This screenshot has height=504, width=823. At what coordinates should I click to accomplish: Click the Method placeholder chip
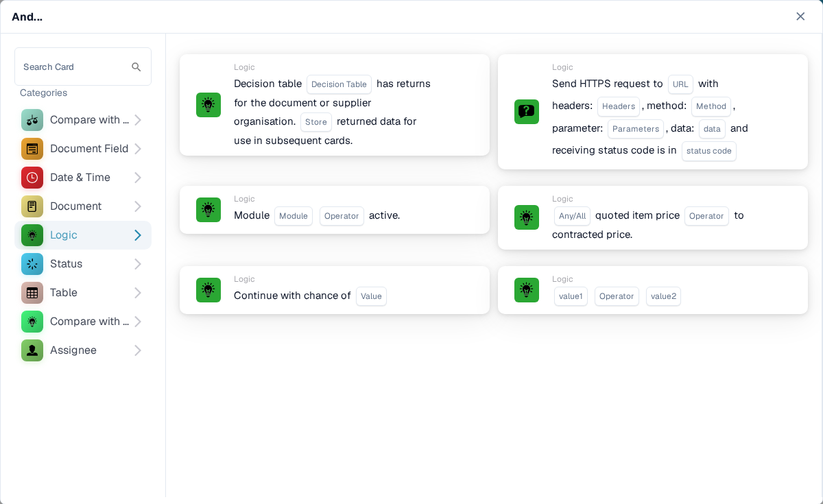click(711, 106)
